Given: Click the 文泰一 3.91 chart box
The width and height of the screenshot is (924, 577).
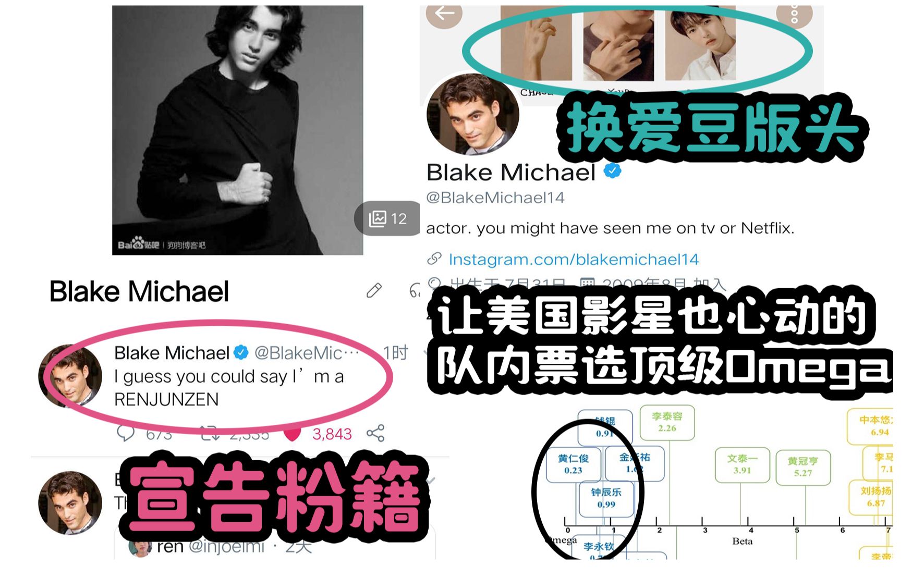Looking at the screenshot, I should coord(742,464).
